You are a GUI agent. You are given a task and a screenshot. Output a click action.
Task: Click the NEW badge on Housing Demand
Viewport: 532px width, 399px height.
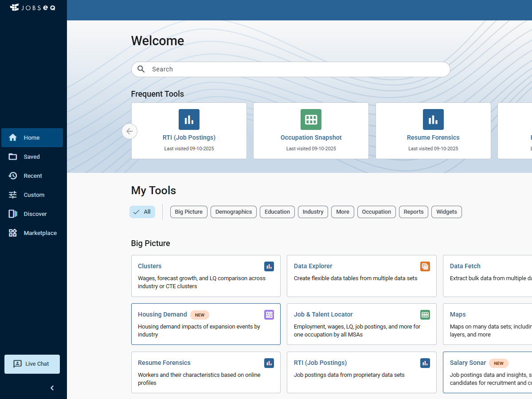click(x=199, y=315)
